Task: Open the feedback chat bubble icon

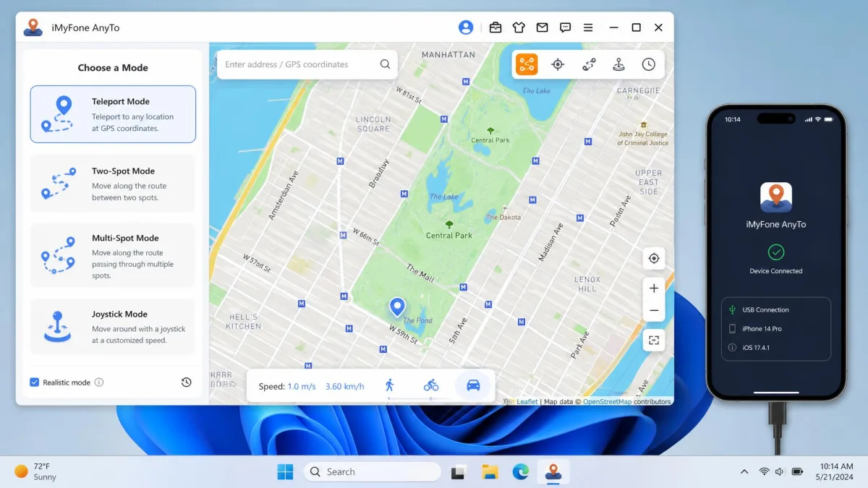Action: [565, 27]
